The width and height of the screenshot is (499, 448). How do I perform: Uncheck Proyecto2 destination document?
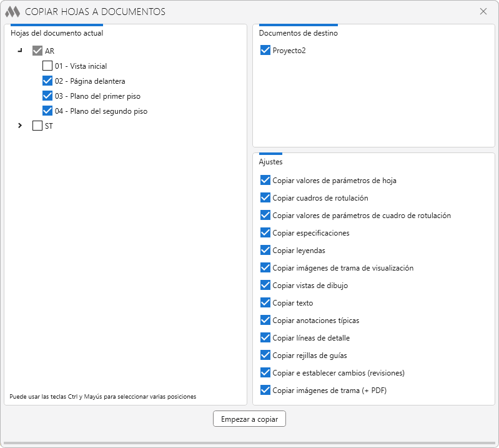coord(265,51)
